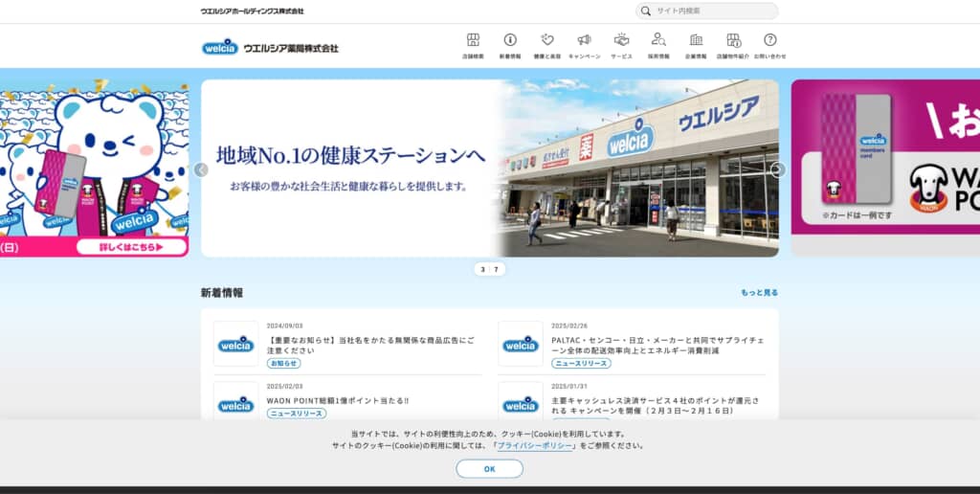Image resolution: width=980 pixels, height=494 pixels.
Task: Click the welcia thumbnail beside 2025/02/26 news
Action: [x=521, y=344]
